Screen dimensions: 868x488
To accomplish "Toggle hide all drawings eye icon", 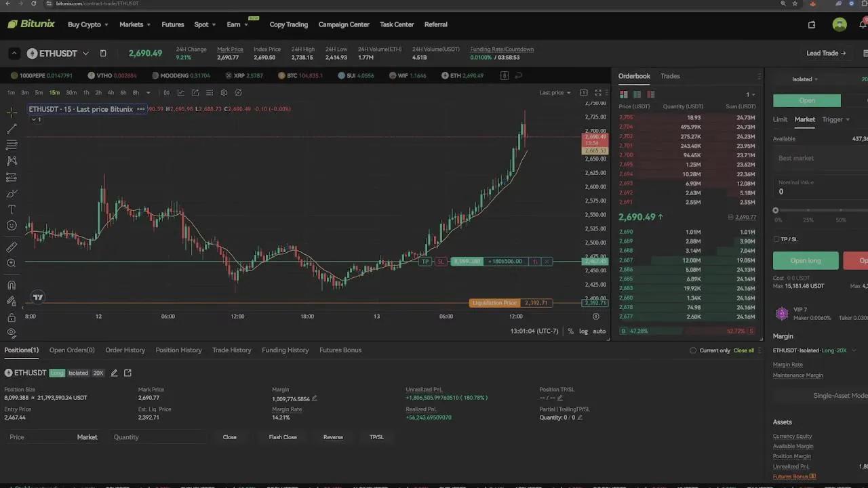I will coord(12,333).
